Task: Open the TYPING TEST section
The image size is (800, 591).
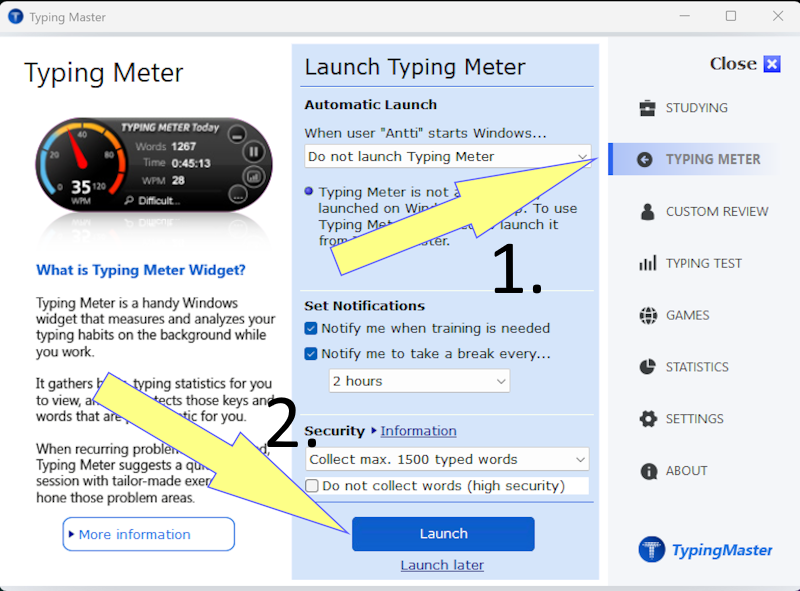Action: [x=704, y=263]
